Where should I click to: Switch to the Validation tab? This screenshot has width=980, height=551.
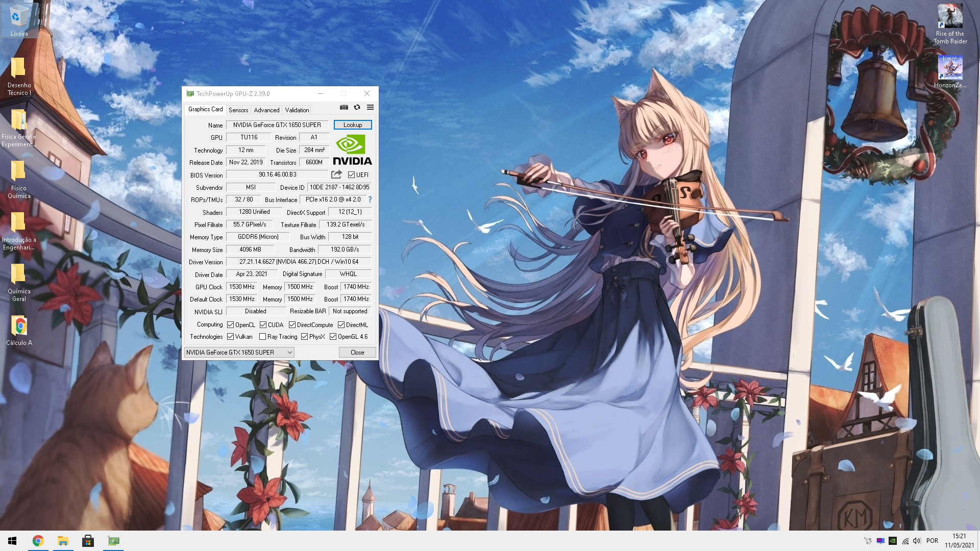coord(297,110)
